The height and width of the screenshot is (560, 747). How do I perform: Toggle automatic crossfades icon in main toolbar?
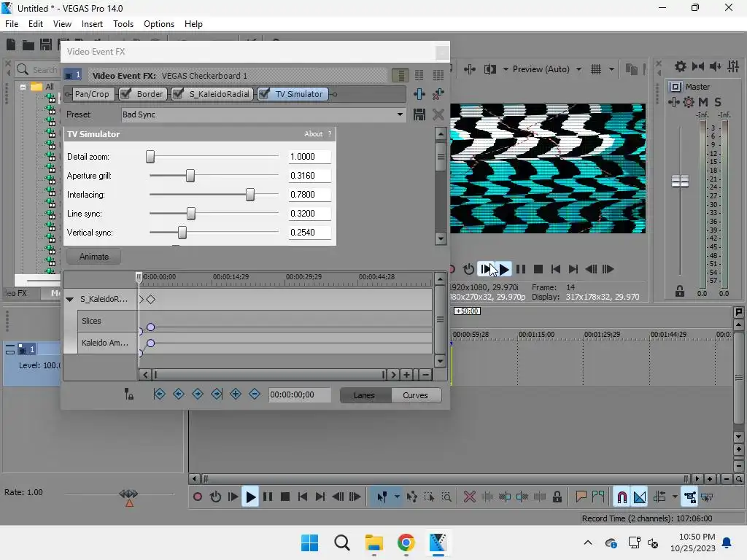pos(640,497)
